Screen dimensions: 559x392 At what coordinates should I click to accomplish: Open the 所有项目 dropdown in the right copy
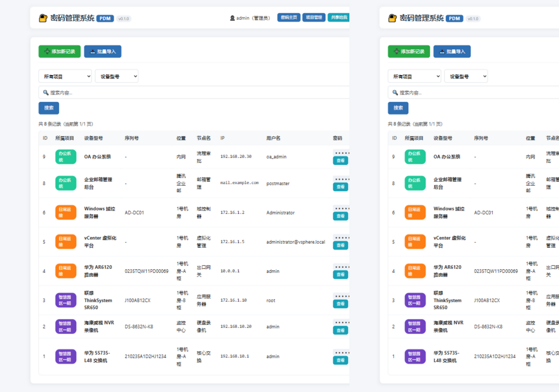[x=415, y=76]
